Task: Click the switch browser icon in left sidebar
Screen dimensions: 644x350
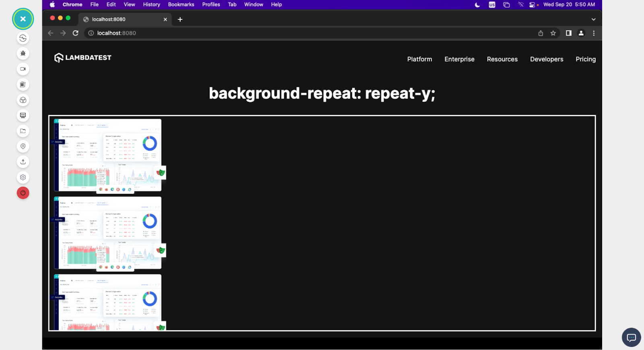Action: point(23,38)
